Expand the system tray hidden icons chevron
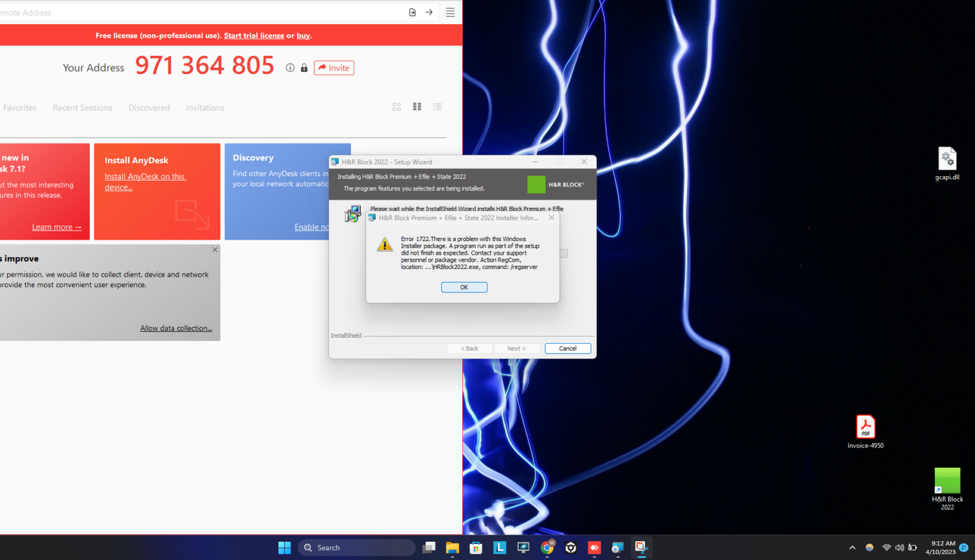Viewport: 975px width, 560px height. point(852,548)
